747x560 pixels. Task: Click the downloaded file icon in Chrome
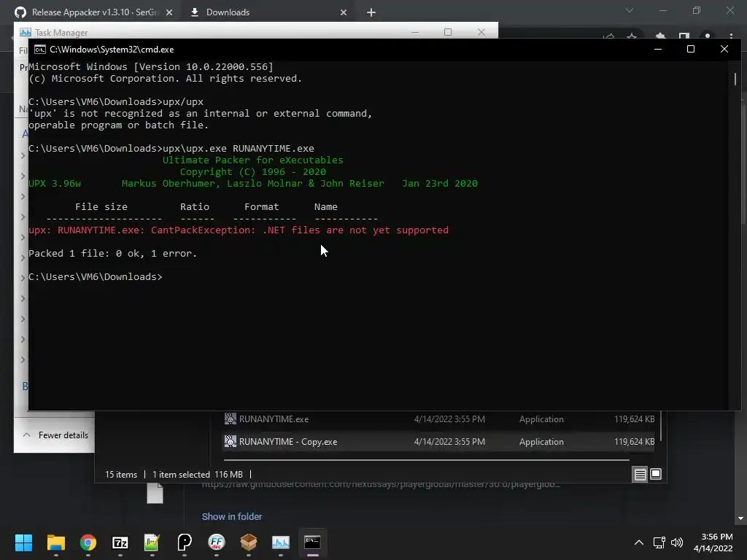(155, 494)
